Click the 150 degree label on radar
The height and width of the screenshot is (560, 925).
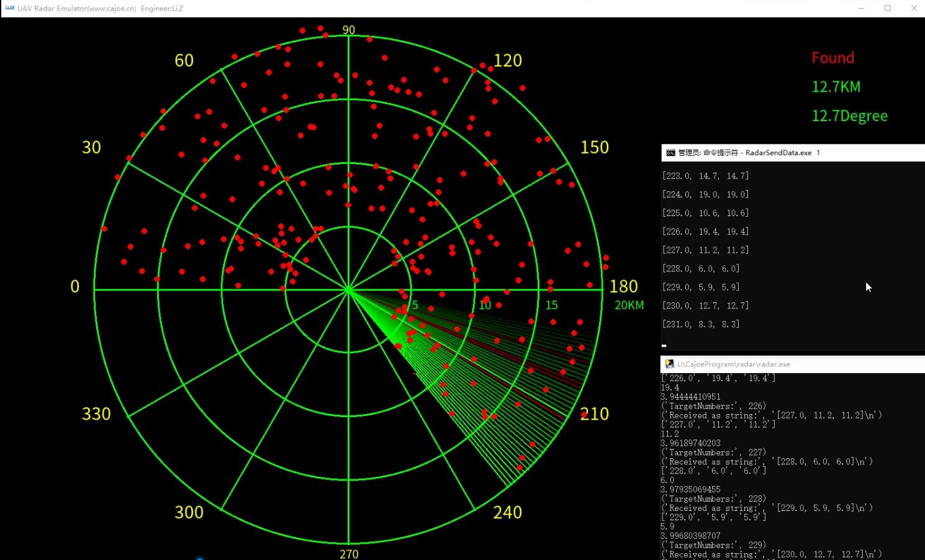pos(595,147)
